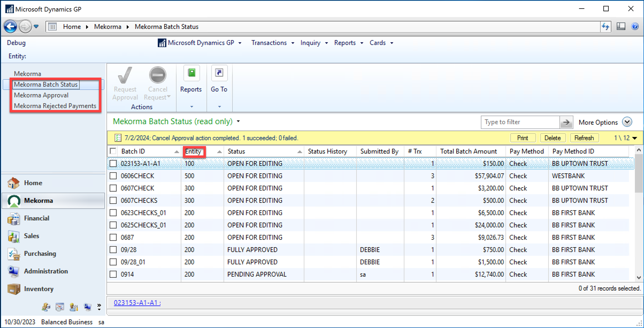Screen dimensions: 644x328
Task: Click the Delete button
Action: (x=552, y=138)
